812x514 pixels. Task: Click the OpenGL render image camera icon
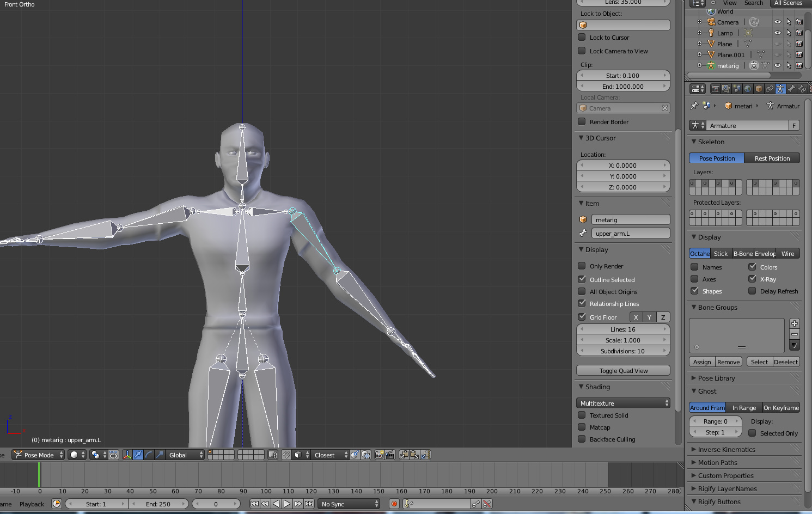380,455
